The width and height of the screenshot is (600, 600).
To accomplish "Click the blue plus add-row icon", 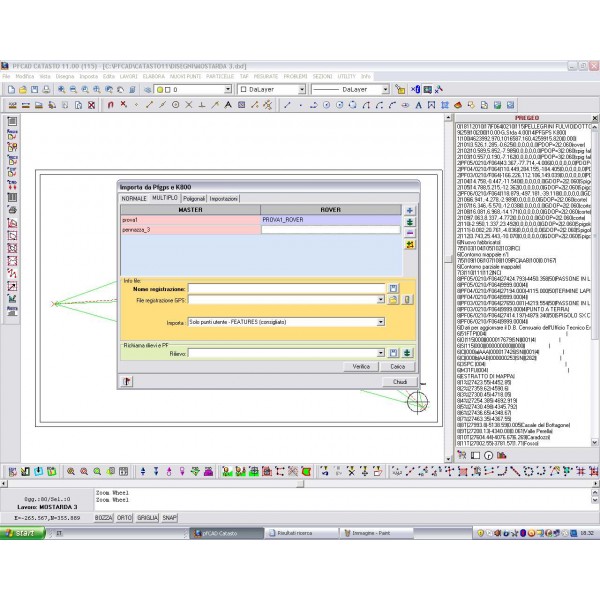I will [409, 210].
